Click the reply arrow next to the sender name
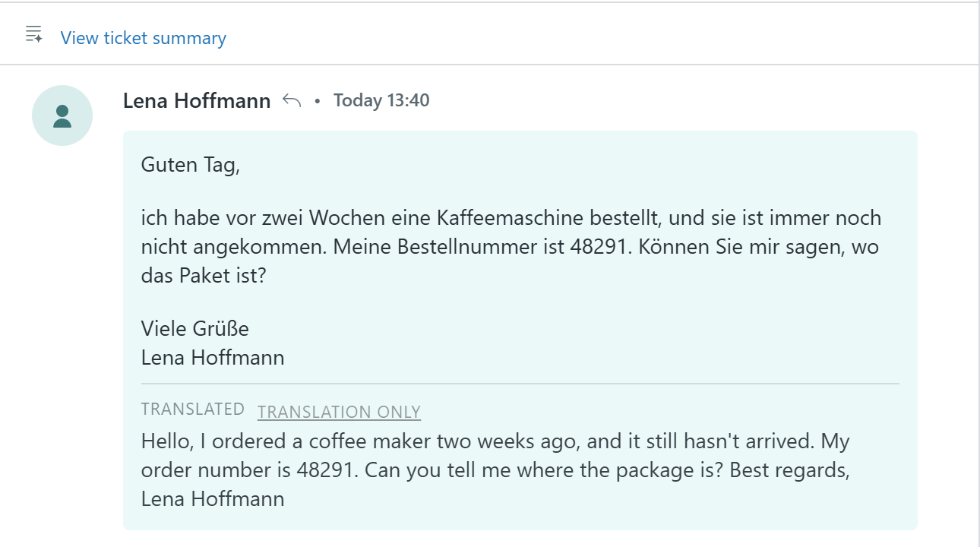 click(292, 100)
